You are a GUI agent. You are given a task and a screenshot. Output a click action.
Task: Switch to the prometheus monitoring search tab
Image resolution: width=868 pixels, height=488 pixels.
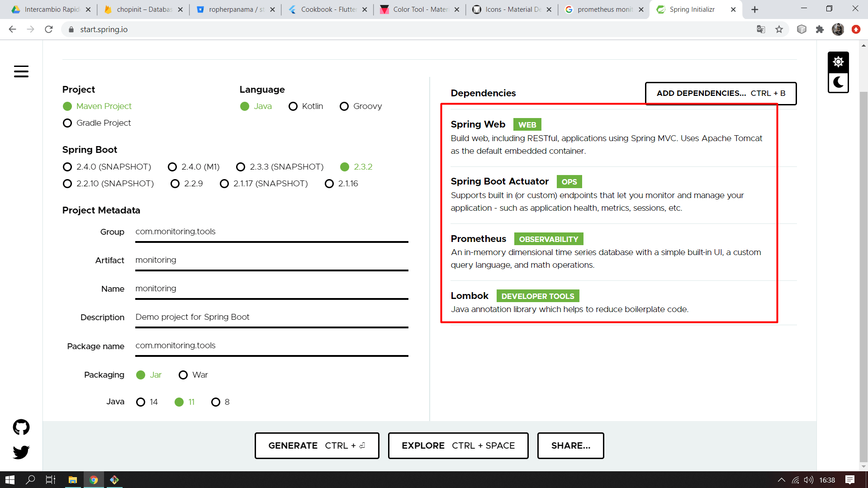click(x=602, y=9)
